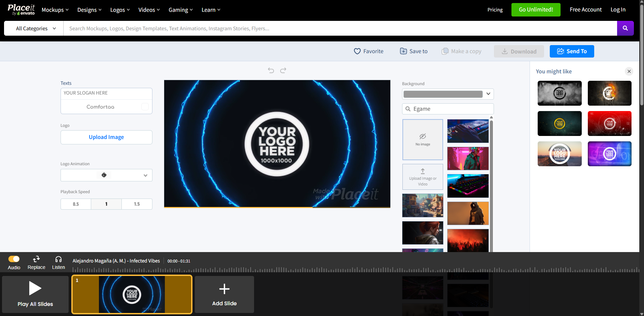Select No image for the background
This screenshot has height=316, width=644.
[423, 139]
